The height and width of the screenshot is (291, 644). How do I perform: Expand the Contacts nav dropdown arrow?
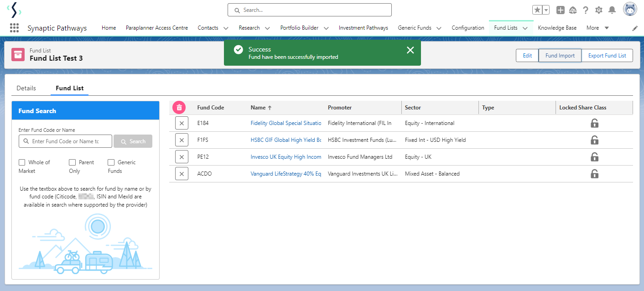(x=226, y=28)
